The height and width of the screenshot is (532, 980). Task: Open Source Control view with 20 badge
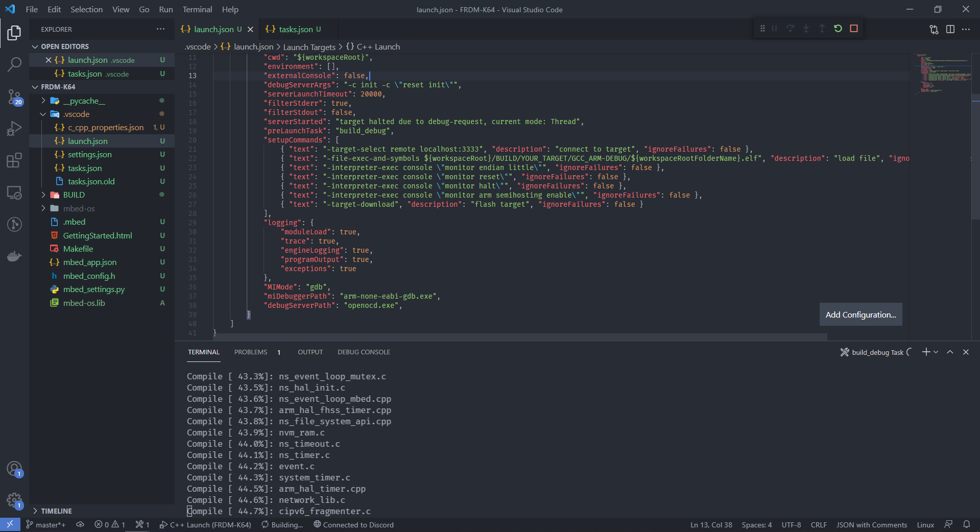coord(14,96)
